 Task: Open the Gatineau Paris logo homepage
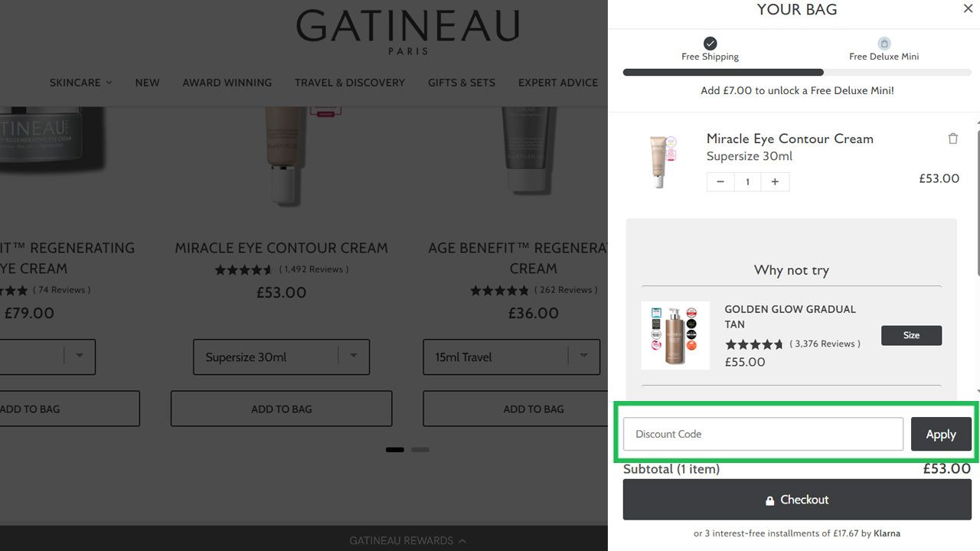[407, 32]
